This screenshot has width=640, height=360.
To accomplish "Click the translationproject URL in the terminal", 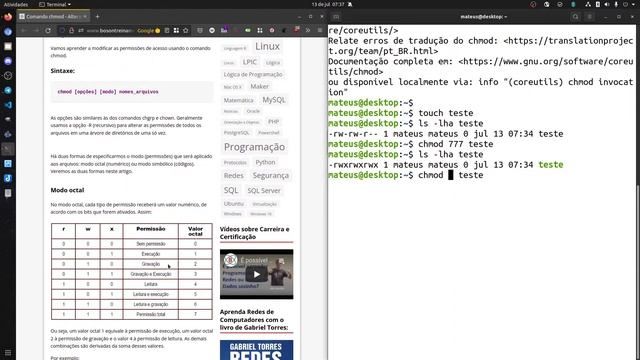I will click(x=481, y=46).
